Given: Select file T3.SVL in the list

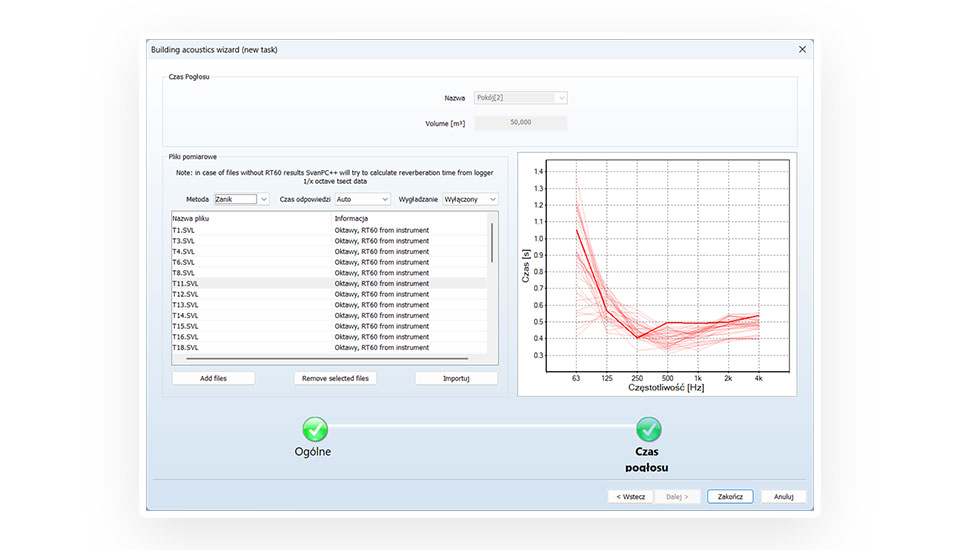Looking at the screenshot, I should tap(329, 241).
